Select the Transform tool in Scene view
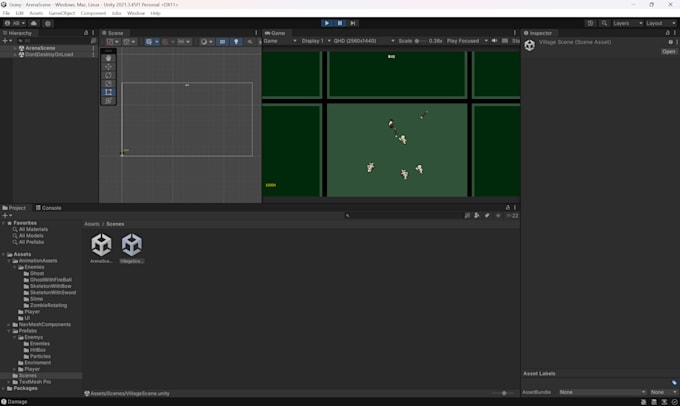The width and height of the screenshot is (680, 406). point(108,101)
